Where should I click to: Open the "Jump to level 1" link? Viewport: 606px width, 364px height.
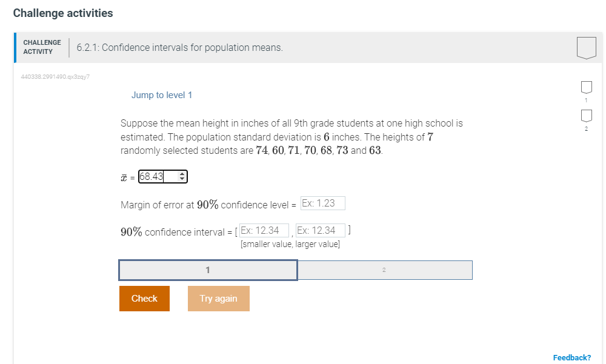162,95
